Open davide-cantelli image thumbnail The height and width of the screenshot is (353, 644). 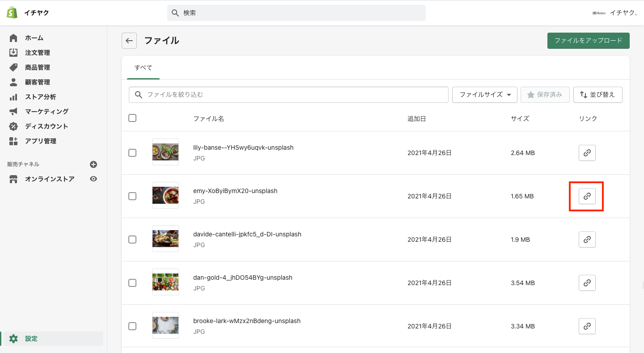pos(165,239)
